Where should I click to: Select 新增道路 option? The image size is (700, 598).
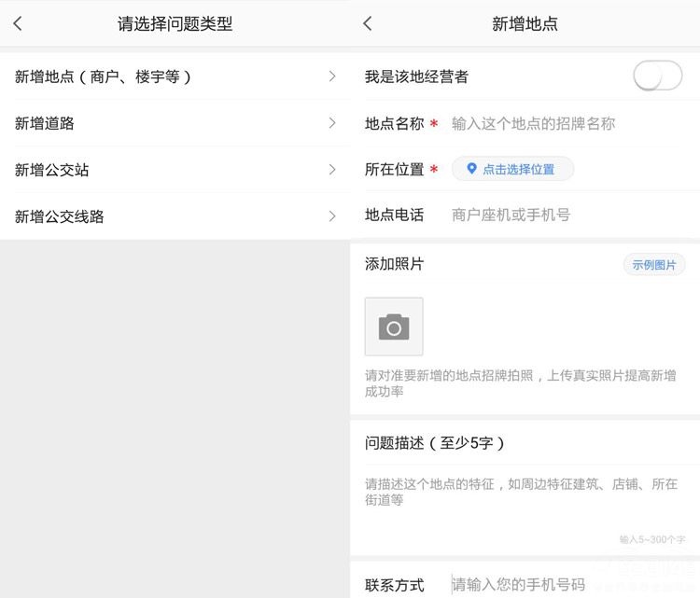tap(45, 123)
